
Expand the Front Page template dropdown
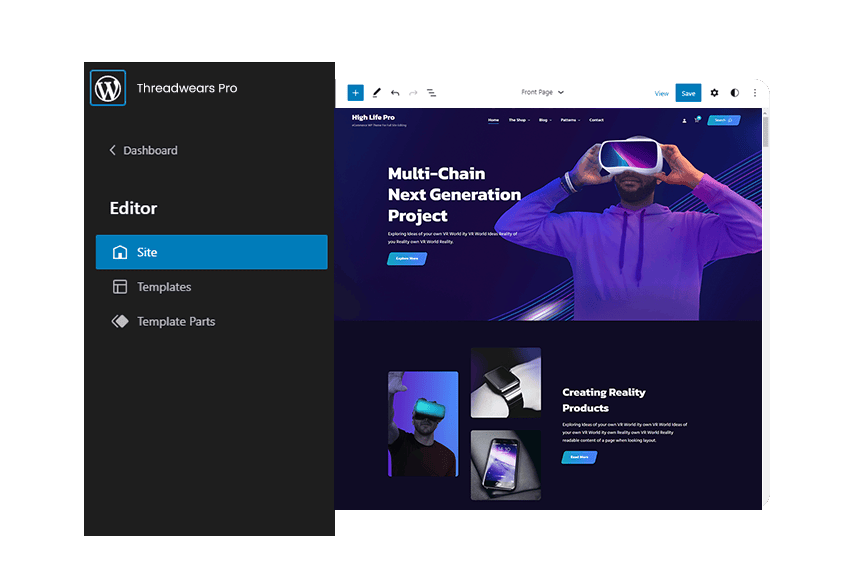pos(542,92)
